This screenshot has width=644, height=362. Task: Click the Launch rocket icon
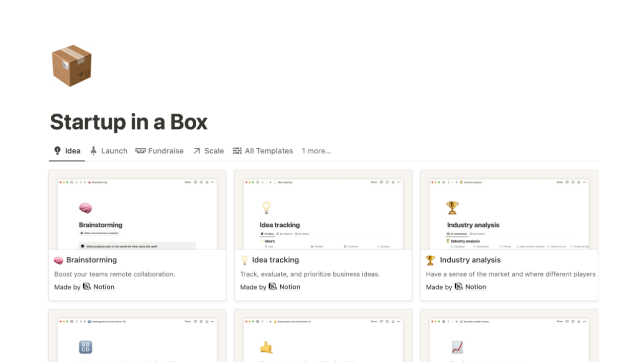(x=93, y=150)
